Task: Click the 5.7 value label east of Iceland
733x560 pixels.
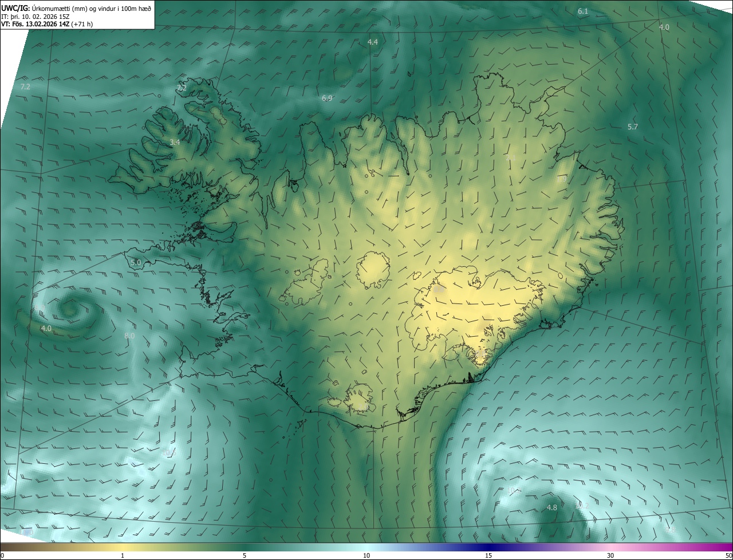Action: [x=633, y=127]
